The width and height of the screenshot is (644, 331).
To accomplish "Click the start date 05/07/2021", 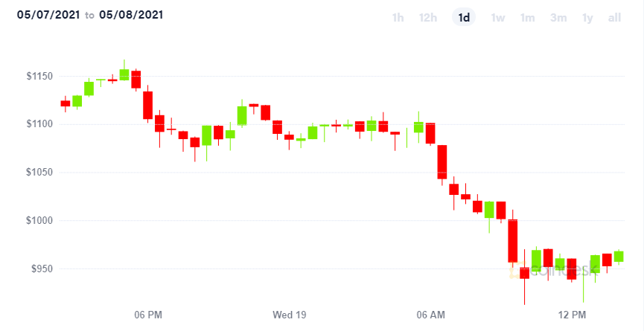I will [x=49, y=15].
